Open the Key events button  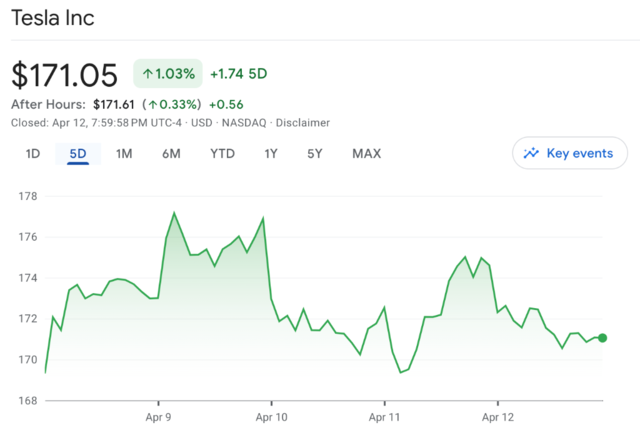pyautogui.click(x=570, y=153)
